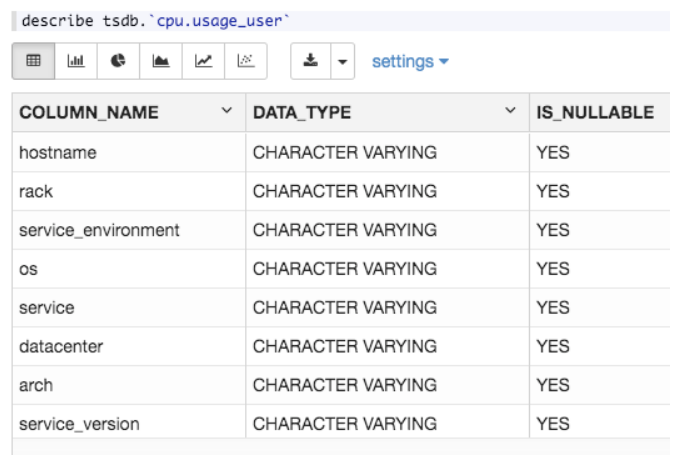This screenshot has width=680, height=463.
Task: Open COLUMN_NAME column menu chevron
Action: point(227,111)
